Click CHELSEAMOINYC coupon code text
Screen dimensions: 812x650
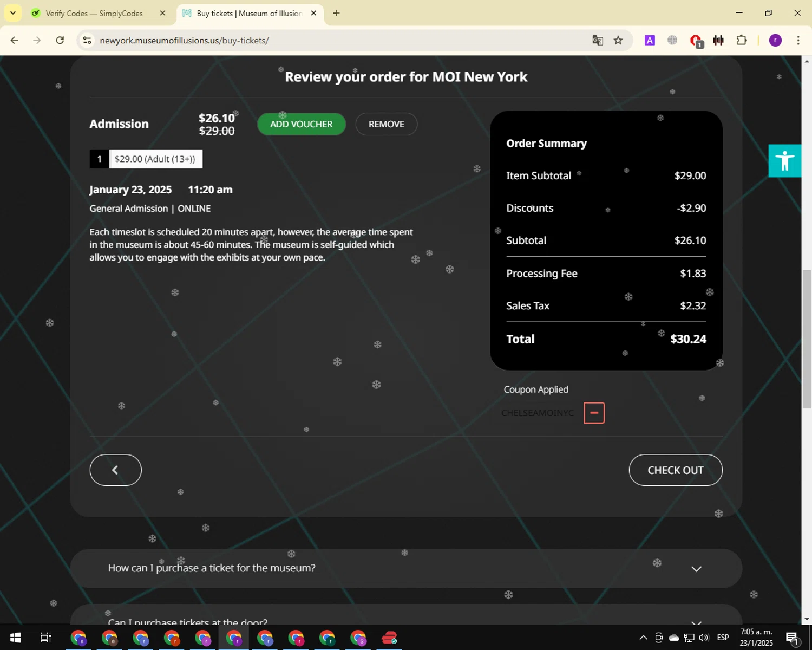(x=537, y=413)
